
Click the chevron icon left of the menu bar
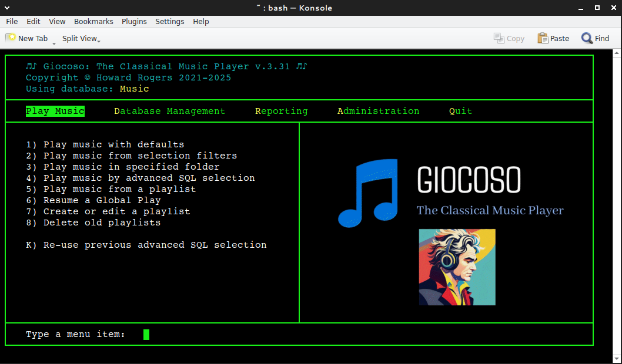click(x=6, y=8)
